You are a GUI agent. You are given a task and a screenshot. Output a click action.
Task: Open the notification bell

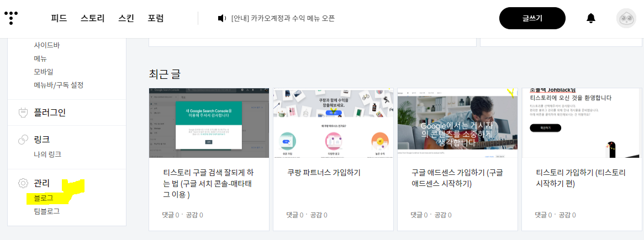[x=590, y=18]
